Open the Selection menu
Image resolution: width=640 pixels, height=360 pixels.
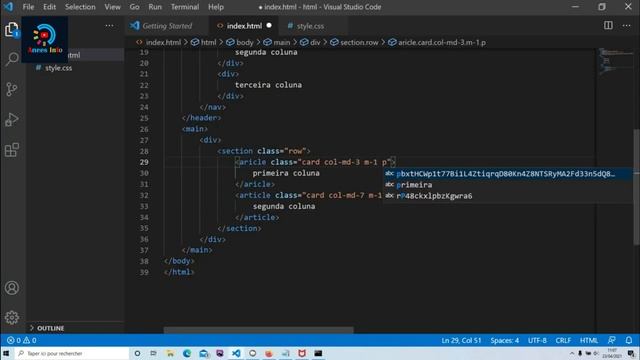tap(80, 7)
